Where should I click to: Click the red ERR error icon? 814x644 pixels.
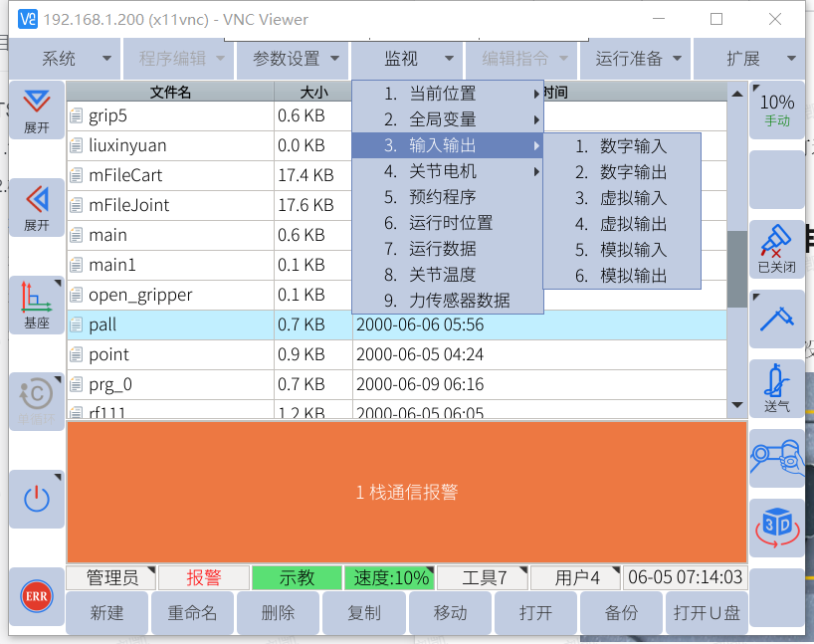click(37, 596)
